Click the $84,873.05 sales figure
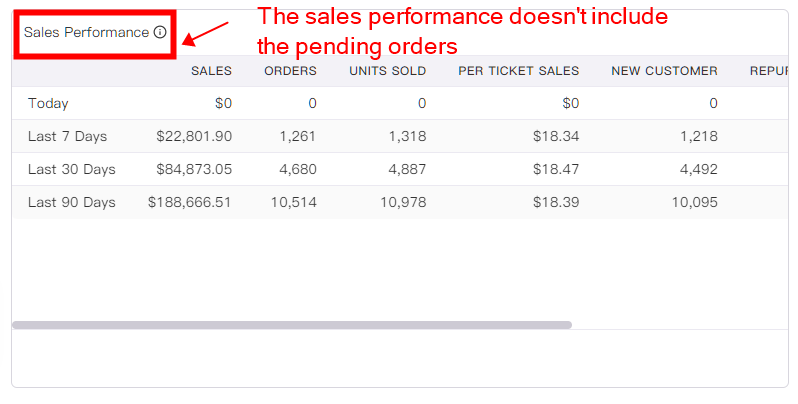 (x=194, y=169)
